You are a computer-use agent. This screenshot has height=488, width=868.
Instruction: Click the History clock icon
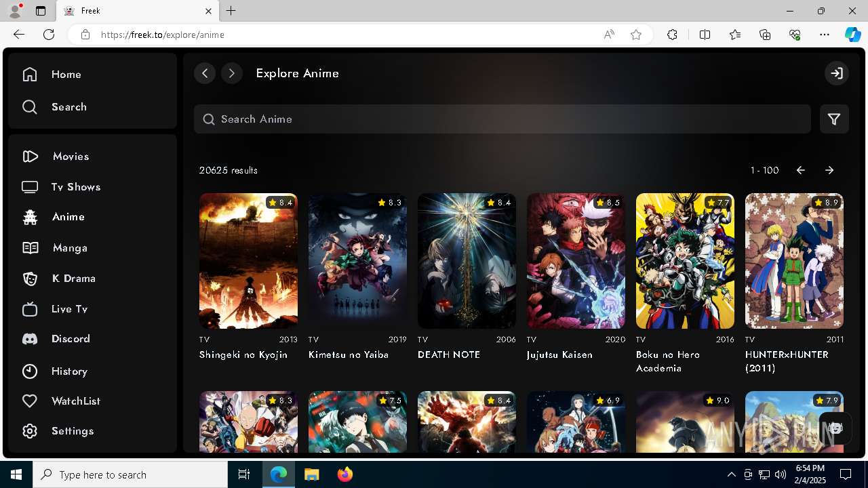click(x=30, y=371)
